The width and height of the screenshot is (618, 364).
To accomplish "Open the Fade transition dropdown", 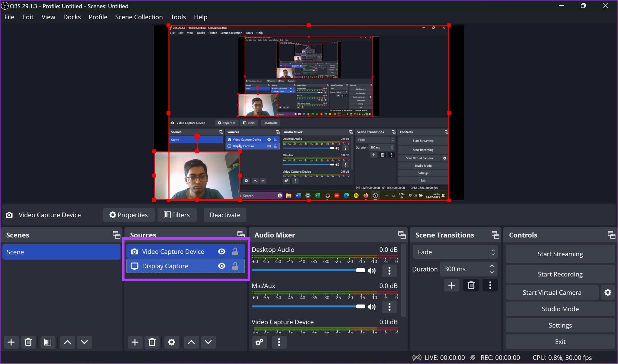I will (x=455, y=252).
